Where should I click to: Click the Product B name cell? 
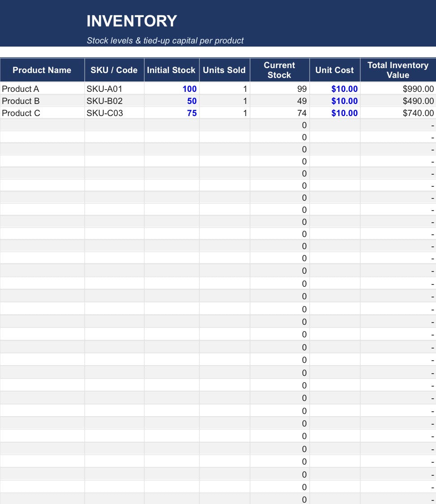(x=42, y=101)
